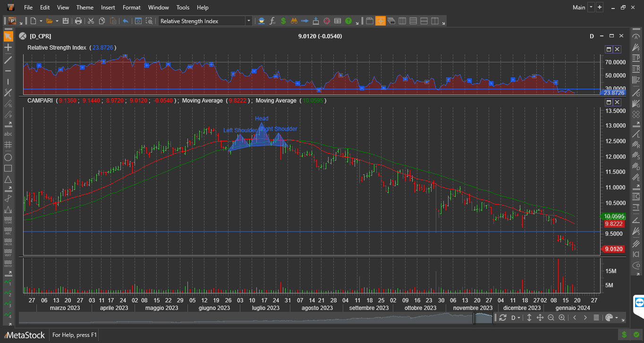Click the Zoom In icon on bottom toolbar
Image resolution: width=644 pixels, height=343 pixels.
click(561, 317)
